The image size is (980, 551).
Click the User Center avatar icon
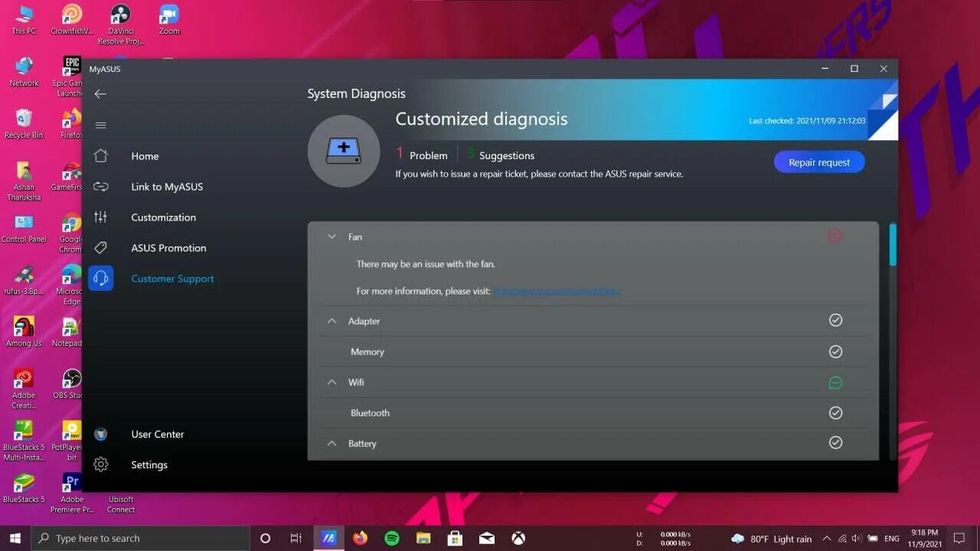100,434
